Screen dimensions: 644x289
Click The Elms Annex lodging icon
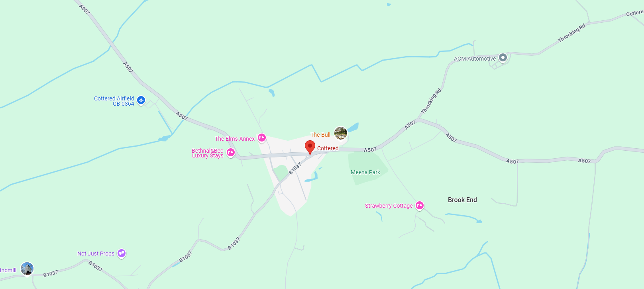click(262, 138)
